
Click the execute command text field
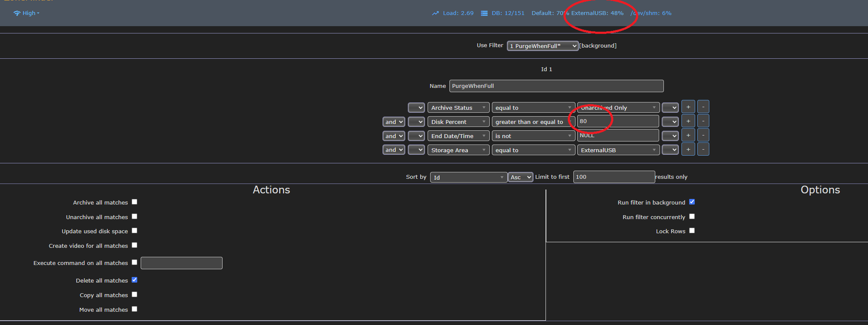pyautogui.click(x=181, y=263)
